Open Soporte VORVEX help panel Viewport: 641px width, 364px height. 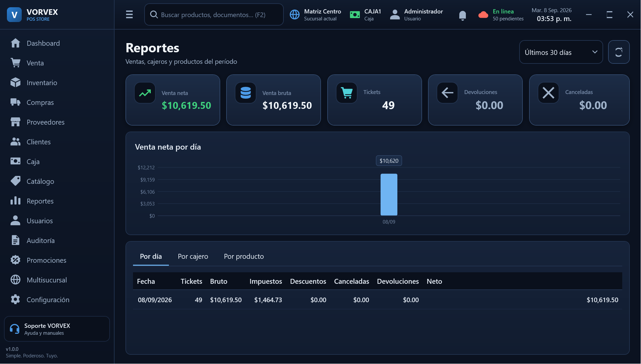(x=57, y=329)
